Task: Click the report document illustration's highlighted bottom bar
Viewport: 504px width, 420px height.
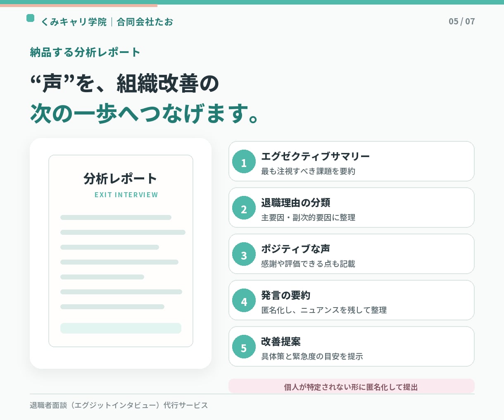Action: pos(121,328)
